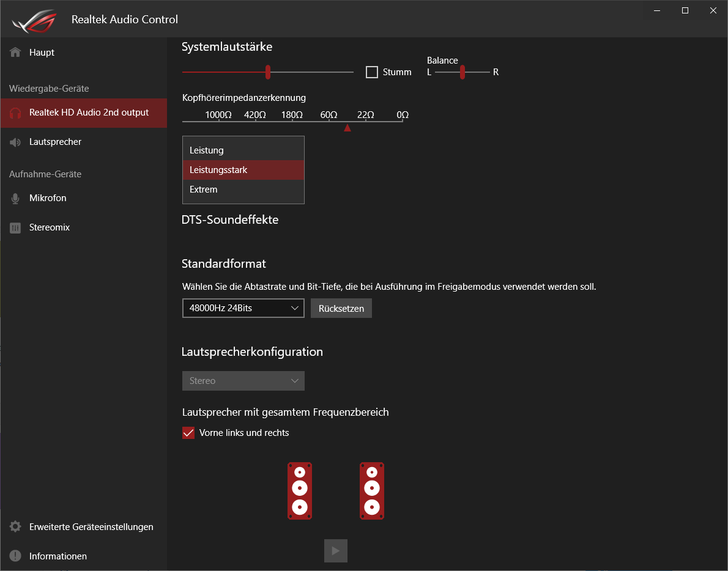Click the Mikrofon microphone icon

pos(15,199)
